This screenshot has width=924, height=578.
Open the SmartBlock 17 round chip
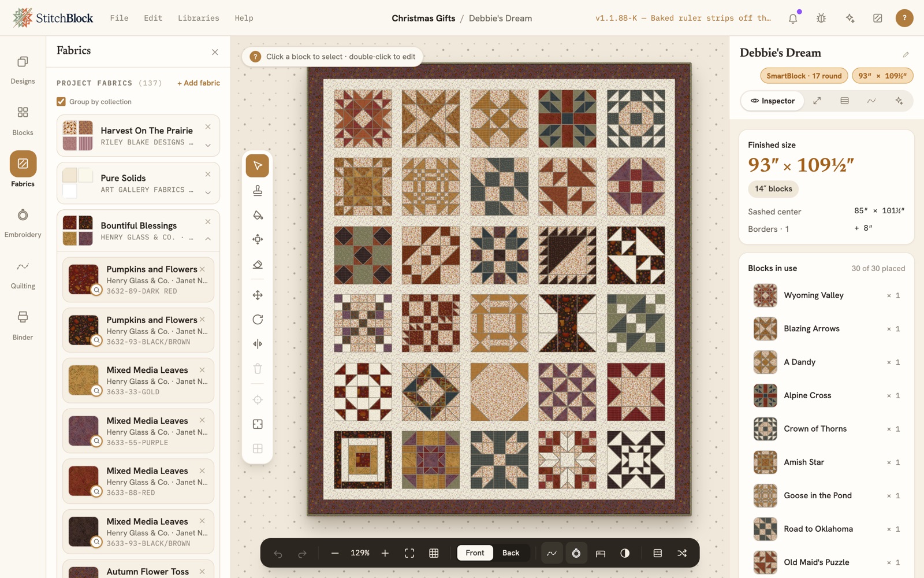pyautogui.click(x=804, y=76)
